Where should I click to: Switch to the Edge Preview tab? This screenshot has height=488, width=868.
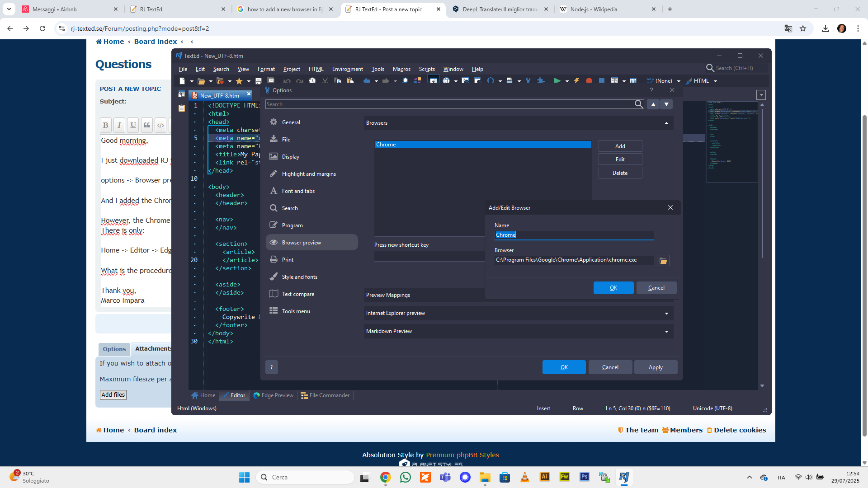pos(274,395)
